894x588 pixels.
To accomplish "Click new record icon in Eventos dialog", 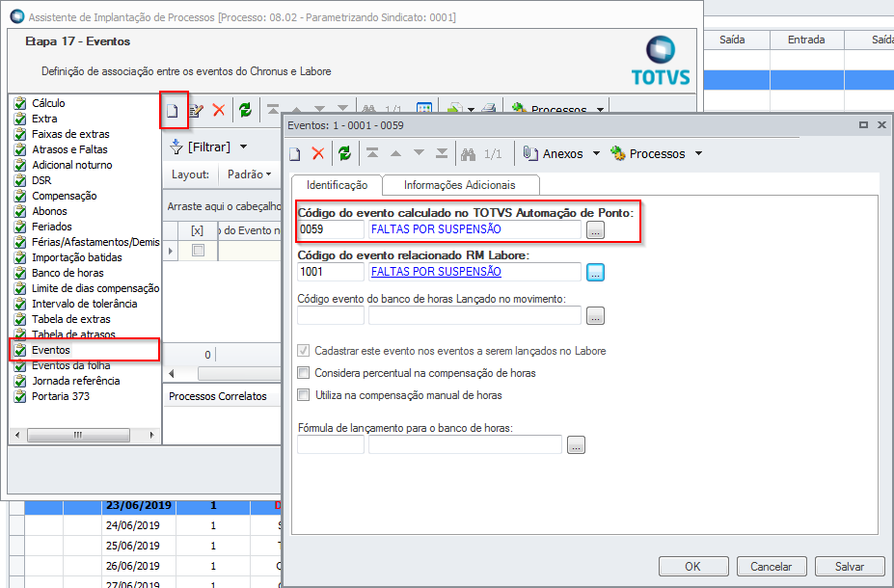I will click(295, 153).
